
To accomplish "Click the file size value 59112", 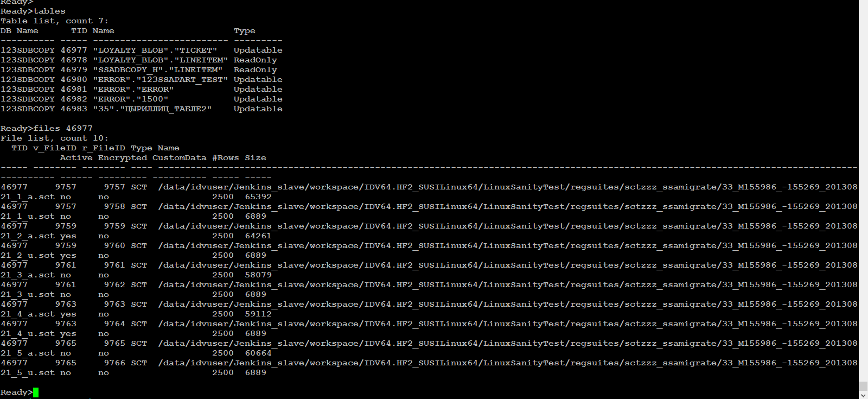I will point(258,314).
